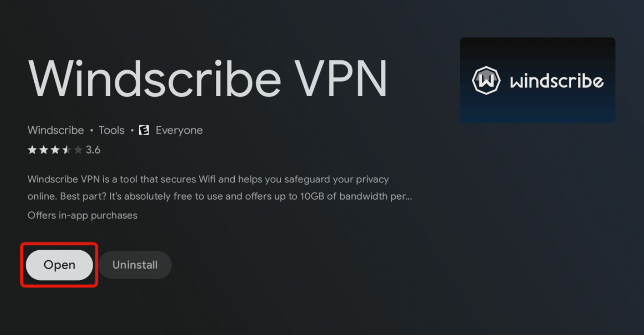Open the Windscribe VPN app

59,265
